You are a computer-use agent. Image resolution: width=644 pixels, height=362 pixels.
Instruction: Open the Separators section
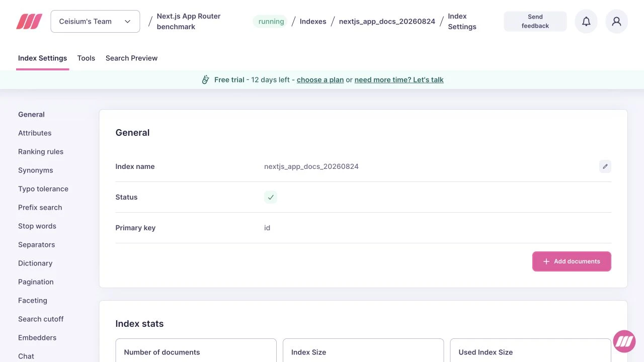point(36,244)
